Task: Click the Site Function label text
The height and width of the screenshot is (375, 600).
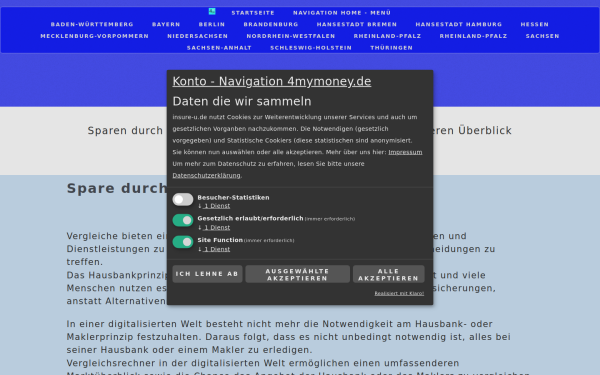Action: (x=220, y=240)
